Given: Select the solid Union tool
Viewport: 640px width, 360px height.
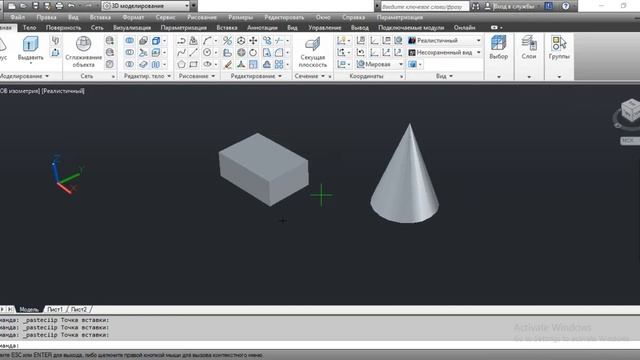Looking at the screenshot, I should coord(129,40).
